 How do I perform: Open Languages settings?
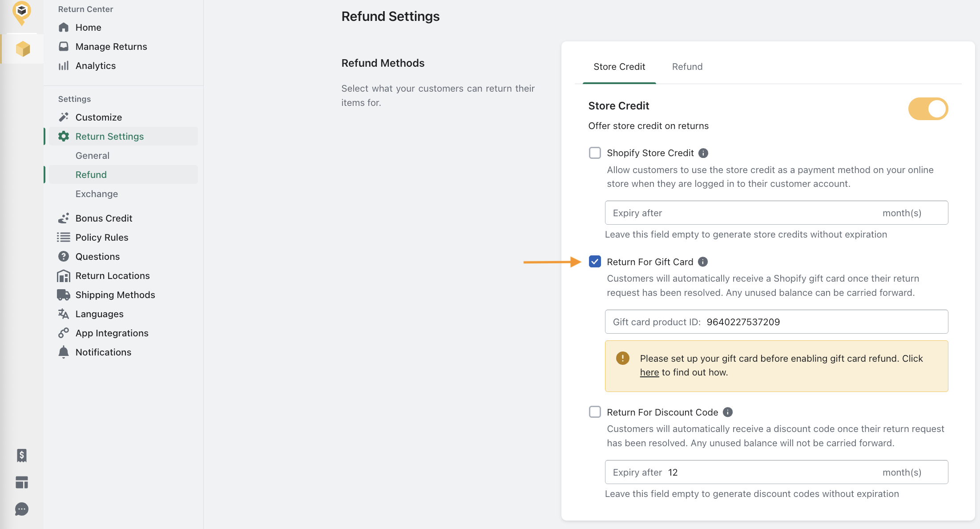point(124,314)
